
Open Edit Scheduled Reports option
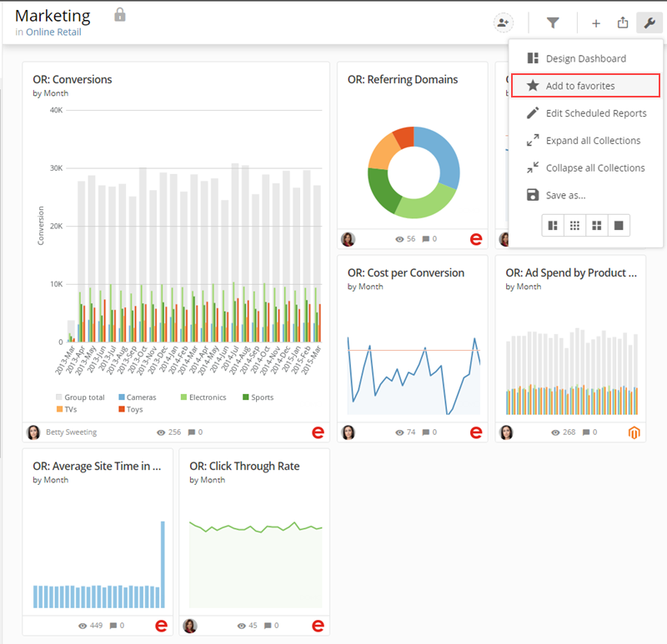[585, 113]
